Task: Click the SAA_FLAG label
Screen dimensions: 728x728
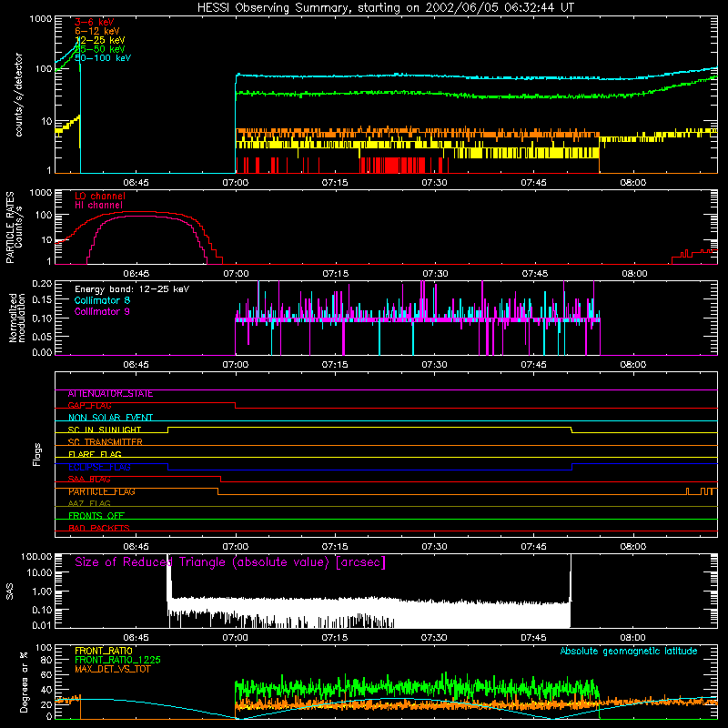Action: 89,480
